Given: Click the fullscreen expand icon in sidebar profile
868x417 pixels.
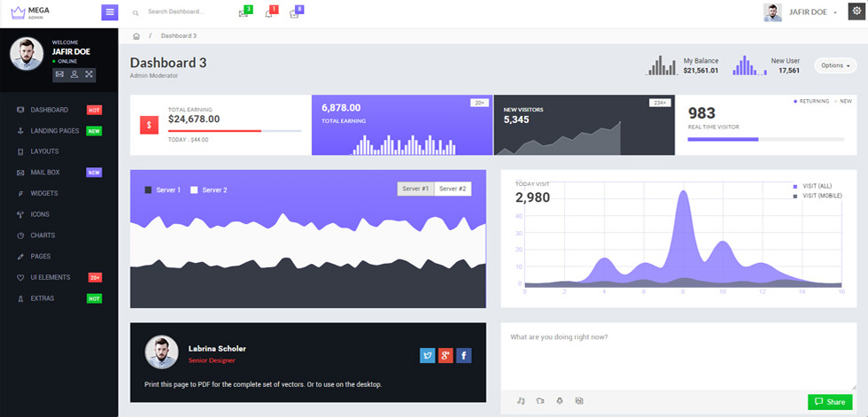Looking at the screenshot, I should [89, 74].
